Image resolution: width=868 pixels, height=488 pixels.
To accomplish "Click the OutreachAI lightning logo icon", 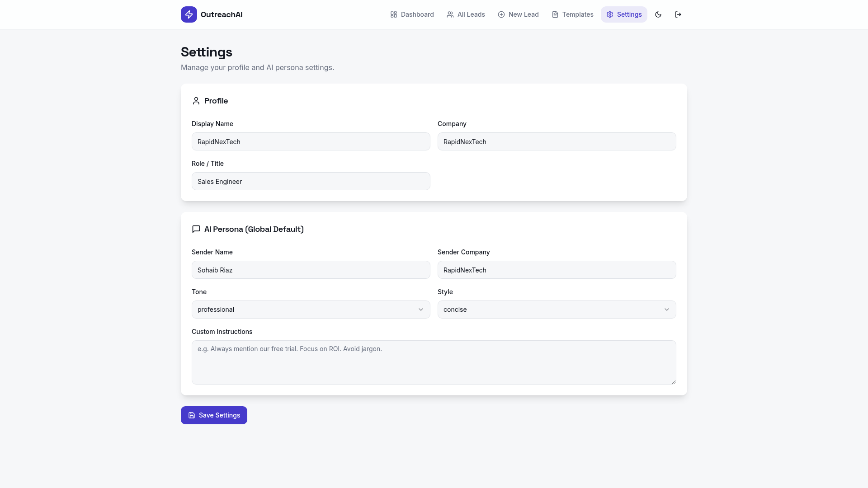I will [x=189, y=14].
